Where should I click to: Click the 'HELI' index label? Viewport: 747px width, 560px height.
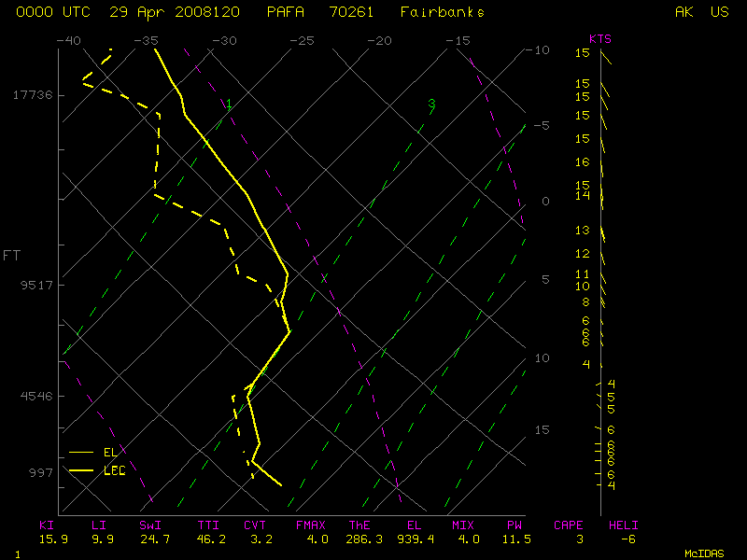coord(623,525)
